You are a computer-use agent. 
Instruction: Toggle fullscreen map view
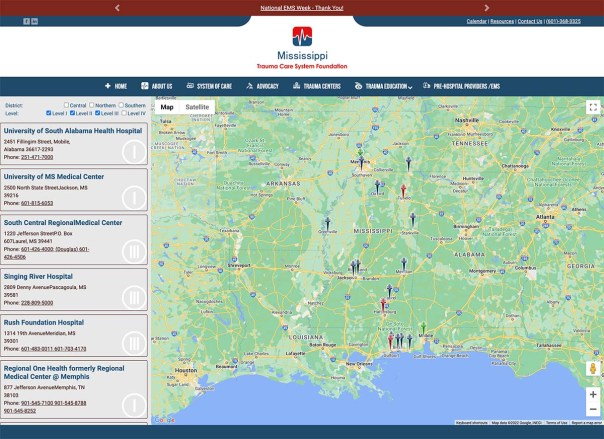click(593, 107)
